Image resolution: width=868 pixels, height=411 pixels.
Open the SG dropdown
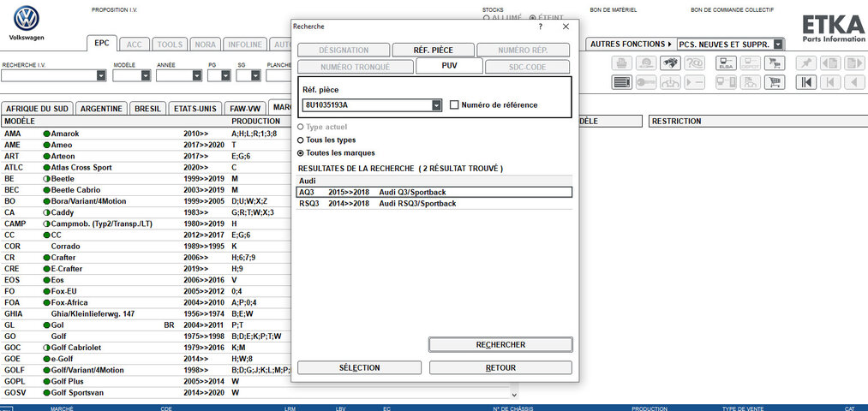pos(254,76)
